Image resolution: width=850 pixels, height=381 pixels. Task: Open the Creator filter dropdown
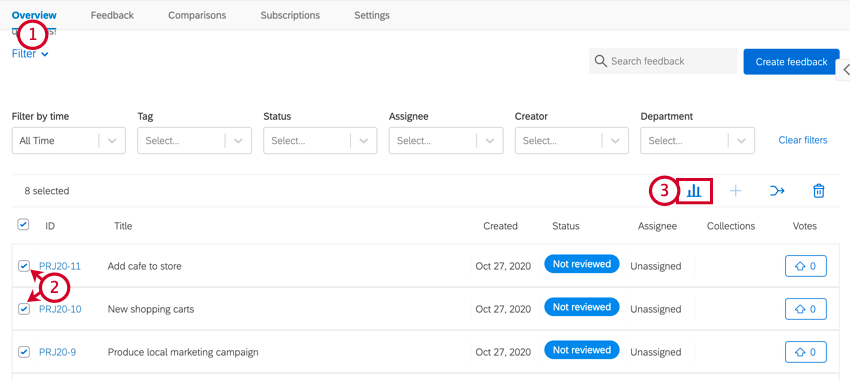571,140
